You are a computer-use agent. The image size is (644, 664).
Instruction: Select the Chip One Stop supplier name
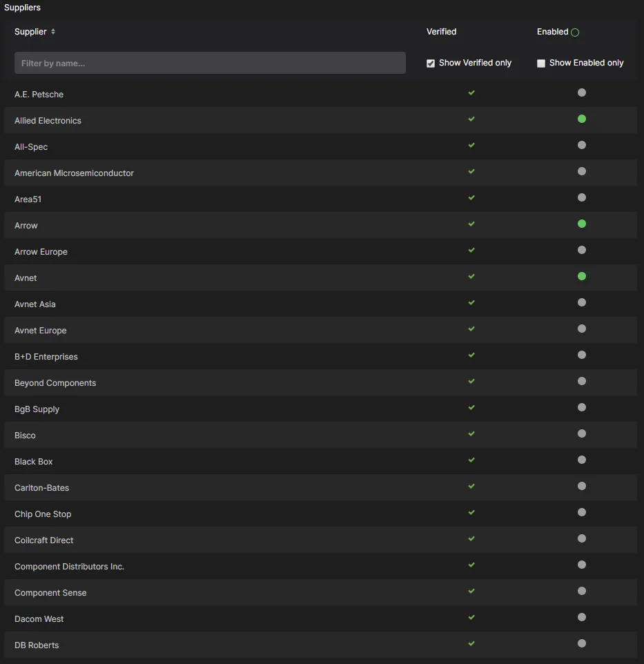click(43, 514)
